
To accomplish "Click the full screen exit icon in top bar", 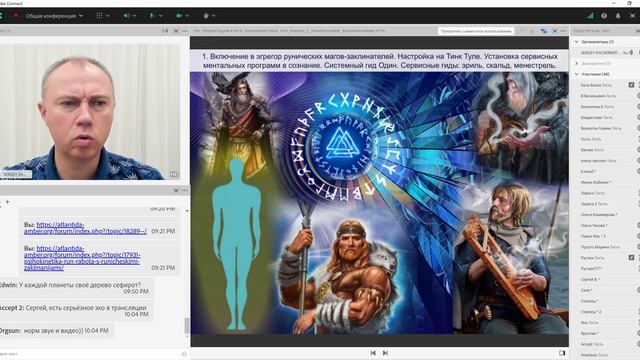I will [633, 16].
